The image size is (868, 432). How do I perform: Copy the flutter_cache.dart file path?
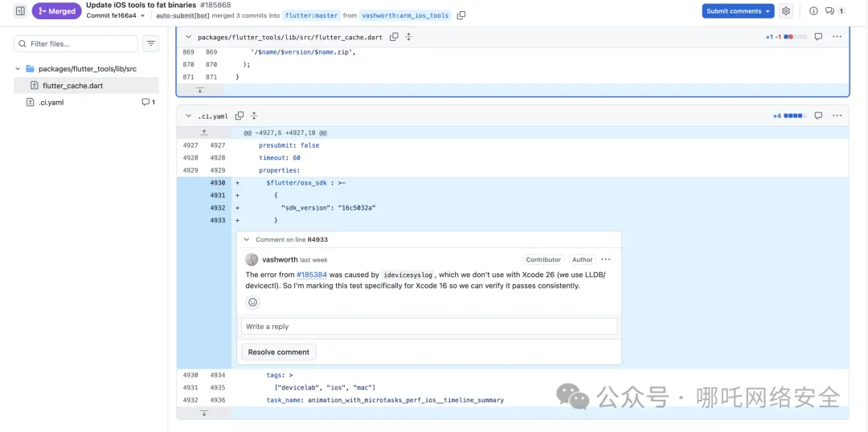coord(394,37)
